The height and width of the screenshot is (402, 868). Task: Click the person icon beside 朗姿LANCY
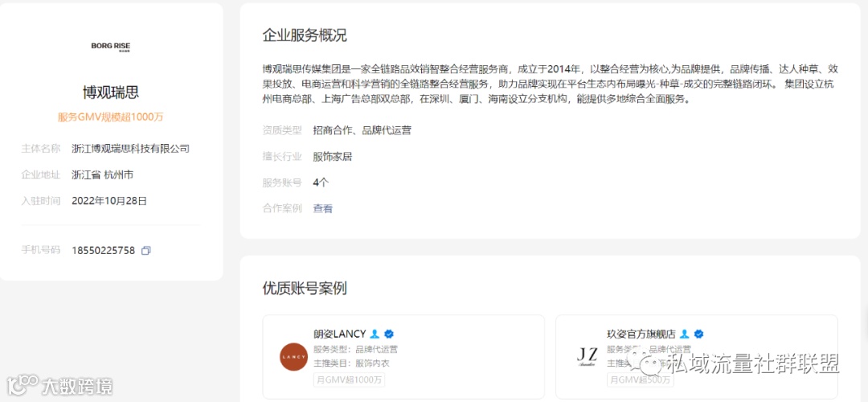[375, 334]
